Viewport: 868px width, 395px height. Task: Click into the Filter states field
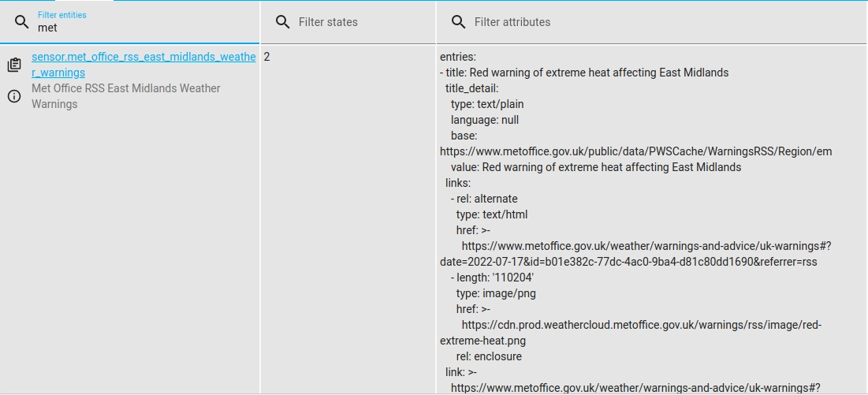pos(359,22)
